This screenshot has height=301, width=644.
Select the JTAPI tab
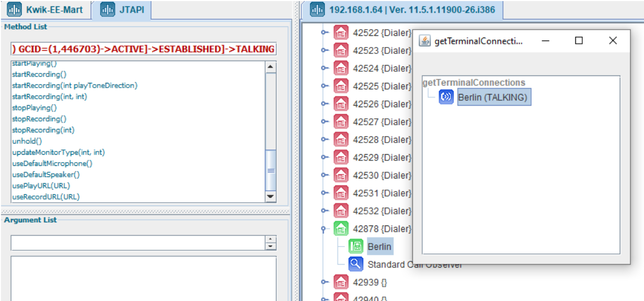click(x=122, y=10)
